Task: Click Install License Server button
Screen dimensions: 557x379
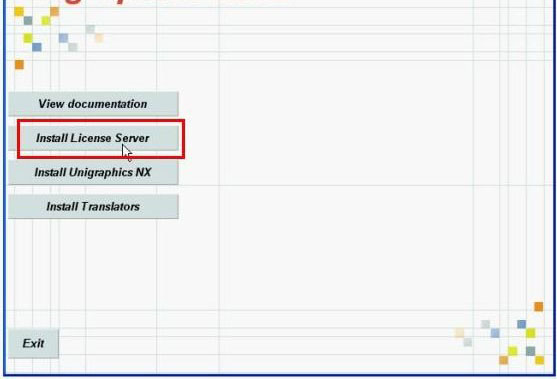Action: point(93,138)
